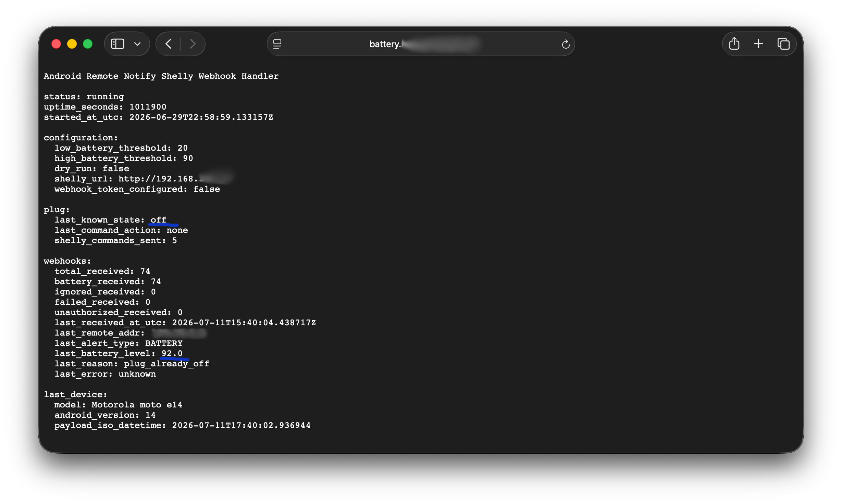Image resolution: width=842 pixels, height=504 pixels.
Task: Click the "payload_iso_datetime" line
Action: click(x=183, y=425)
